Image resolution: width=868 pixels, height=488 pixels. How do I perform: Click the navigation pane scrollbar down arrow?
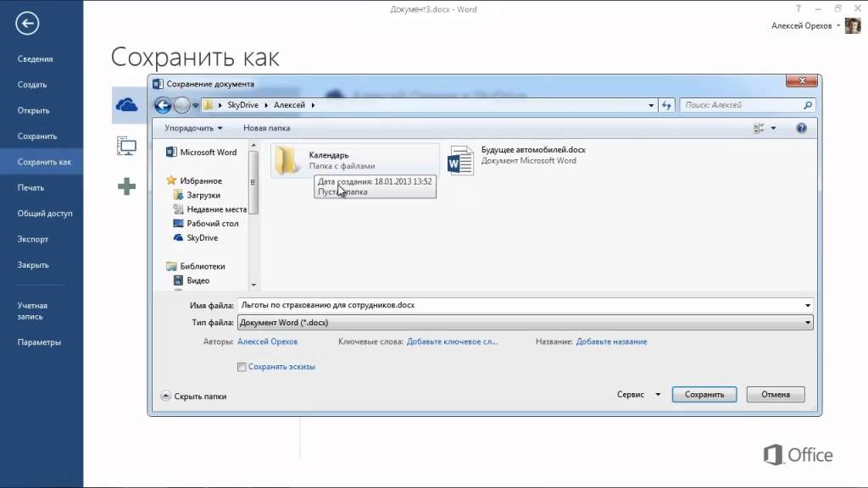coord(253,285)
